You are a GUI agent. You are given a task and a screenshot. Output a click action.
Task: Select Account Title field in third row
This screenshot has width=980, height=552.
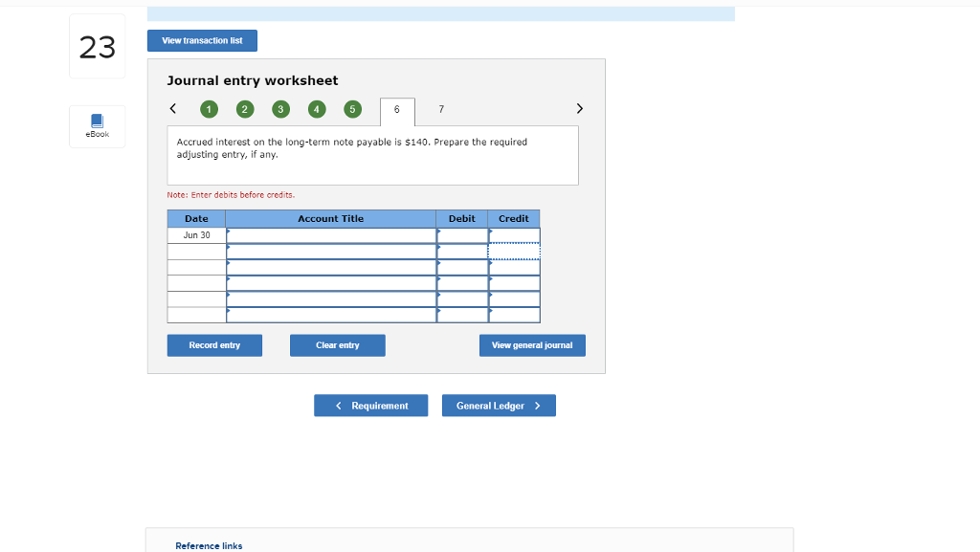tap(331, 267)
